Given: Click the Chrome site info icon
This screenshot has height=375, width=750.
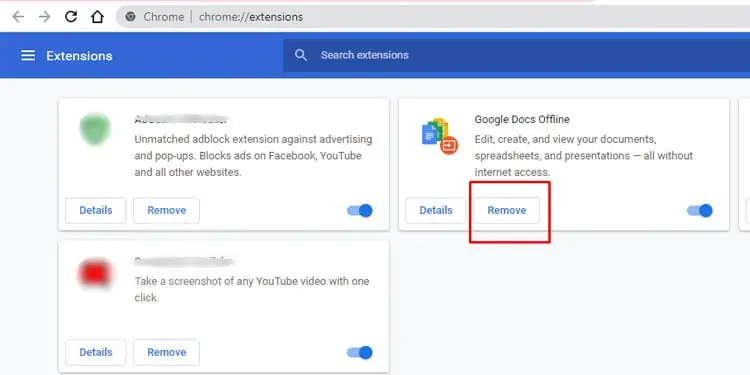Looking at the screenshot, I should (x=130, y=17).
